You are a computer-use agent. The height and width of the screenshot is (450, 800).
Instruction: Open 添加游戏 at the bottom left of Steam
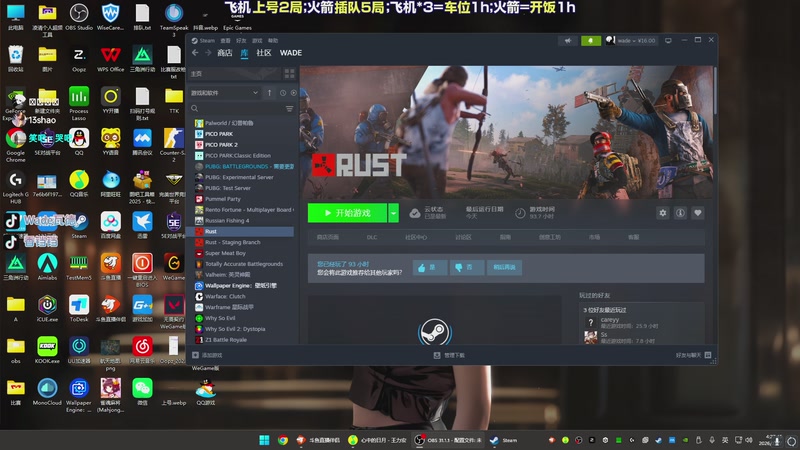(207, 355)
